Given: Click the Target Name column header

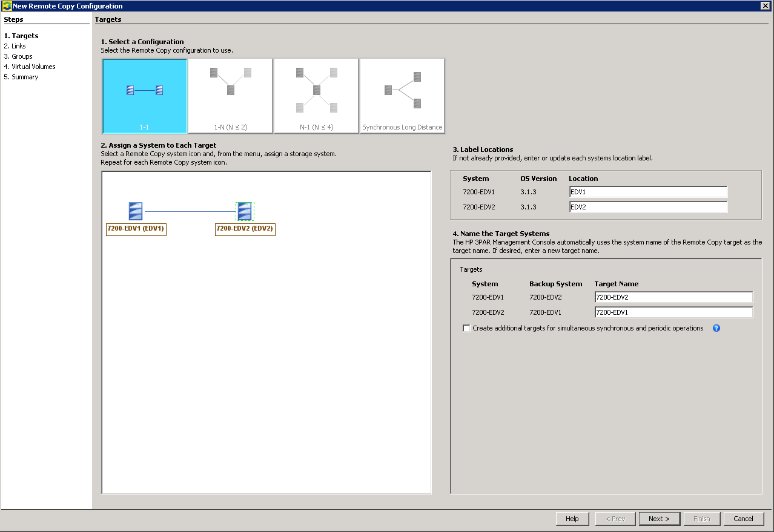Looking at the screenshot, I should [x=617, y=284].
